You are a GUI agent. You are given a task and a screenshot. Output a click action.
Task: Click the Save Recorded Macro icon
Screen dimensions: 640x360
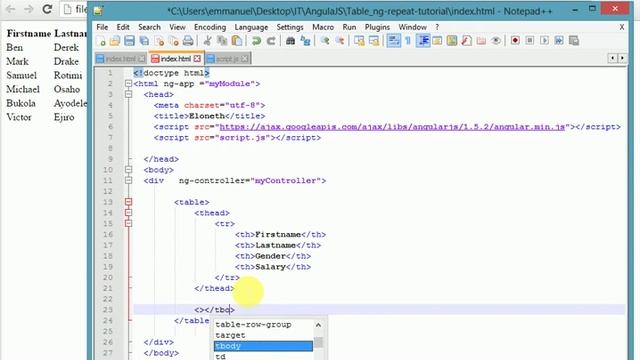coord(574,41)
